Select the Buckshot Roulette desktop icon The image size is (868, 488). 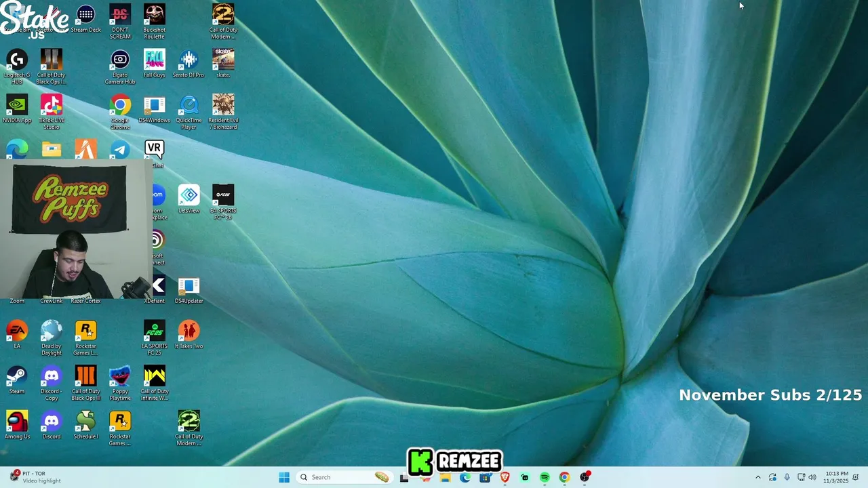154,22
